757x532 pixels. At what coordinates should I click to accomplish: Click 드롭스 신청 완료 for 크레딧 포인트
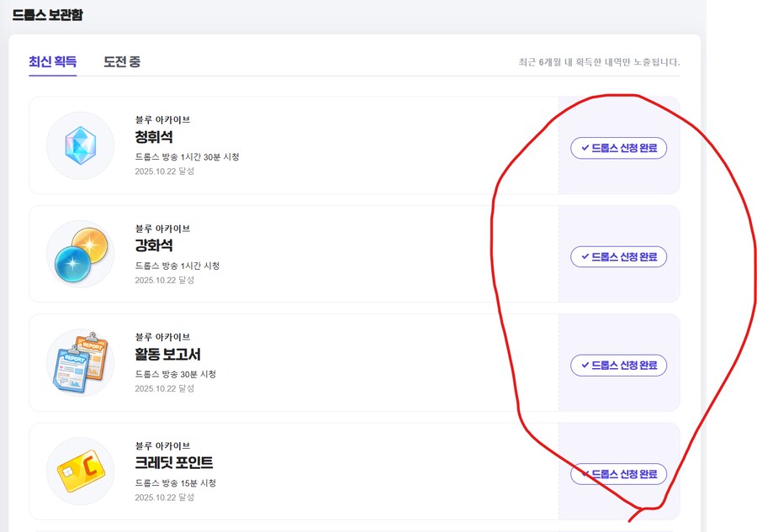tap(619, 473)
